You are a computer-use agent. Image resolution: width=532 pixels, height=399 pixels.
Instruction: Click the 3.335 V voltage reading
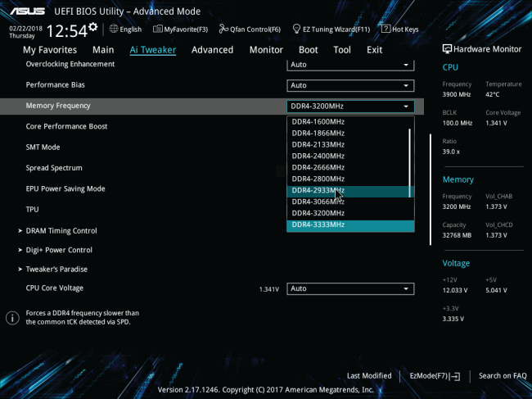(453, 319)
